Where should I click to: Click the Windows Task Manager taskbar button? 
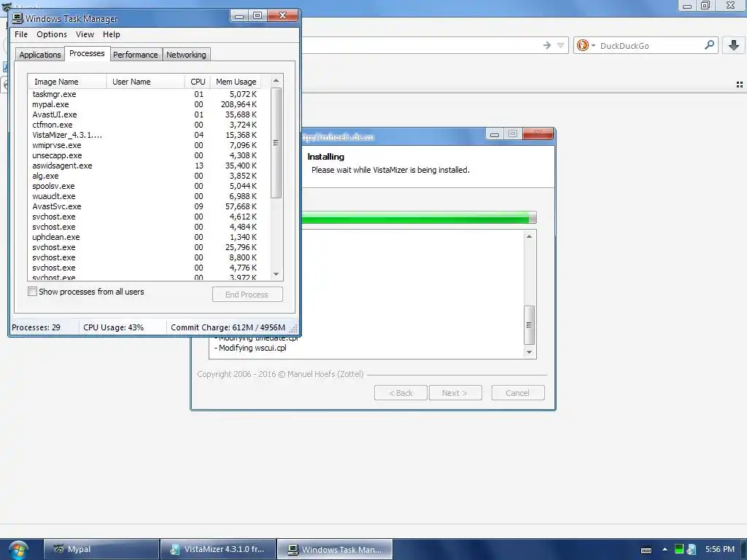[335, 549]
